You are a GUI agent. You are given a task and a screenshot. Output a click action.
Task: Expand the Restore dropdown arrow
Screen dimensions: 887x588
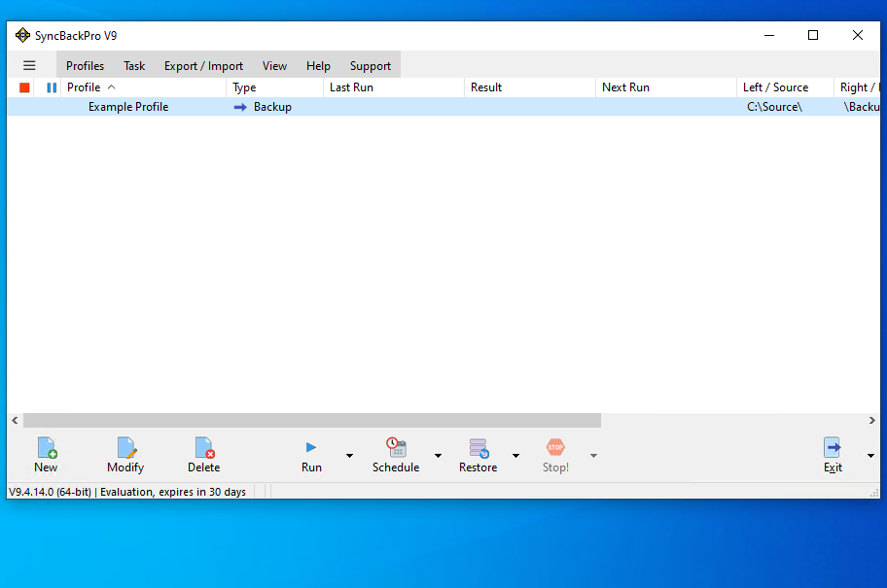515,456
